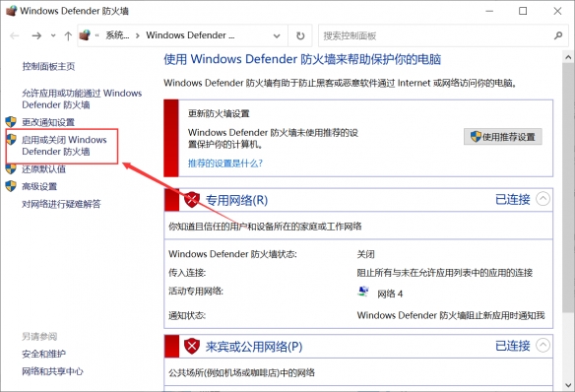This screenshot has width=575, height=392.
Task: Click the 系统 breadcrumb segment
Action: (117, 35)
